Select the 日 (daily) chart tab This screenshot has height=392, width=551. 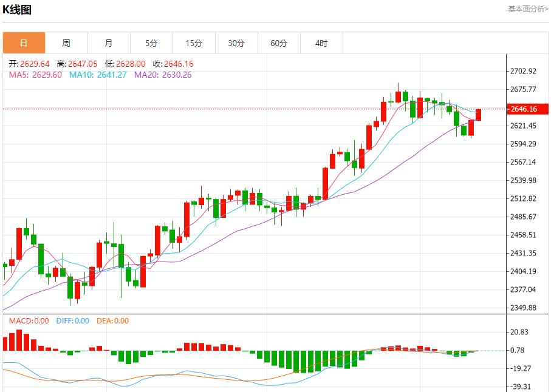click(24, 43)
